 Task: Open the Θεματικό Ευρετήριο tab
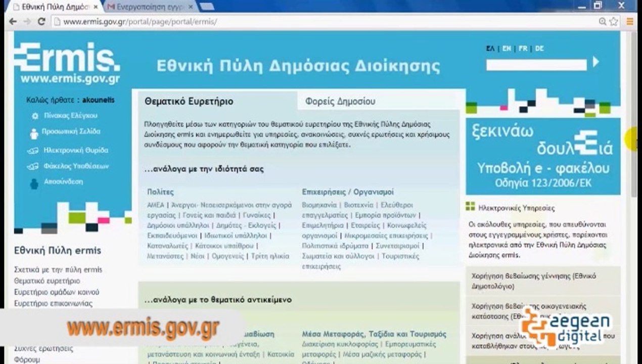[189, 101]
